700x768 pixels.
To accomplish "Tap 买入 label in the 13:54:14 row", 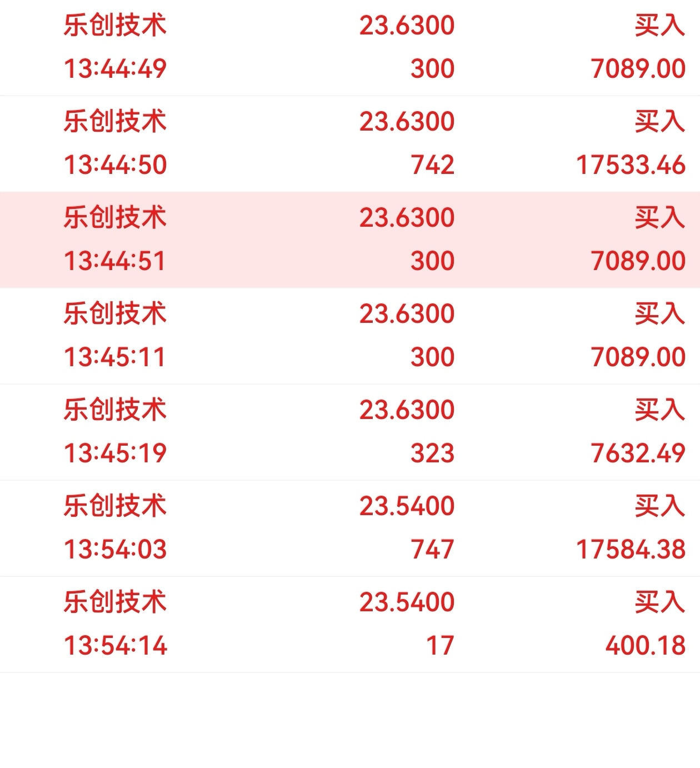I will 659,602.
